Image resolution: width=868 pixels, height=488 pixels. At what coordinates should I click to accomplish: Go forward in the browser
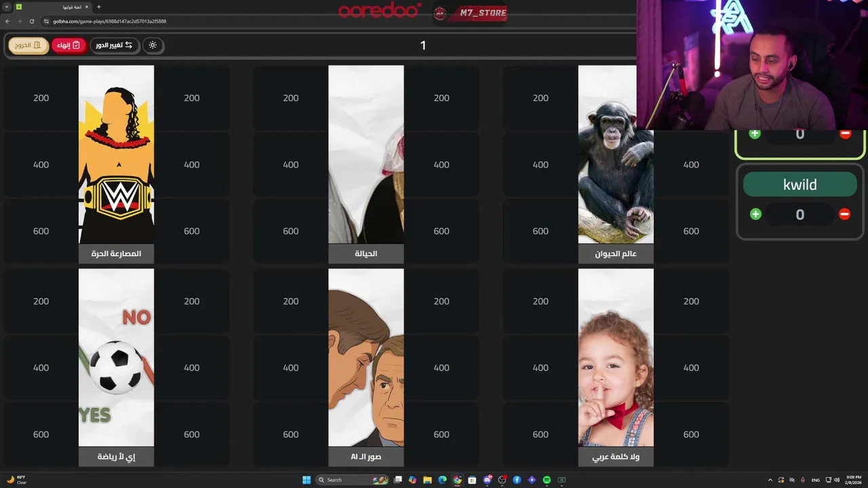pos(19,21)
